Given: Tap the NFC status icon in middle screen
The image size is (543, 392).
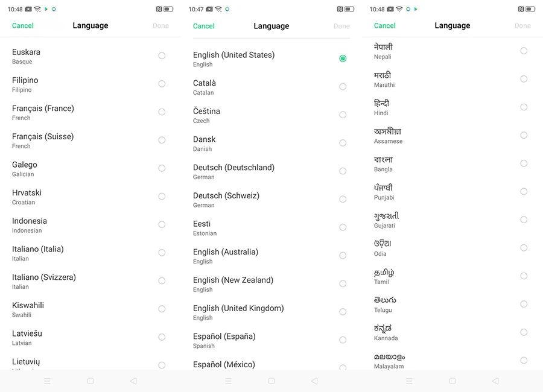Looking at the screenshot, I should (340, 10).
